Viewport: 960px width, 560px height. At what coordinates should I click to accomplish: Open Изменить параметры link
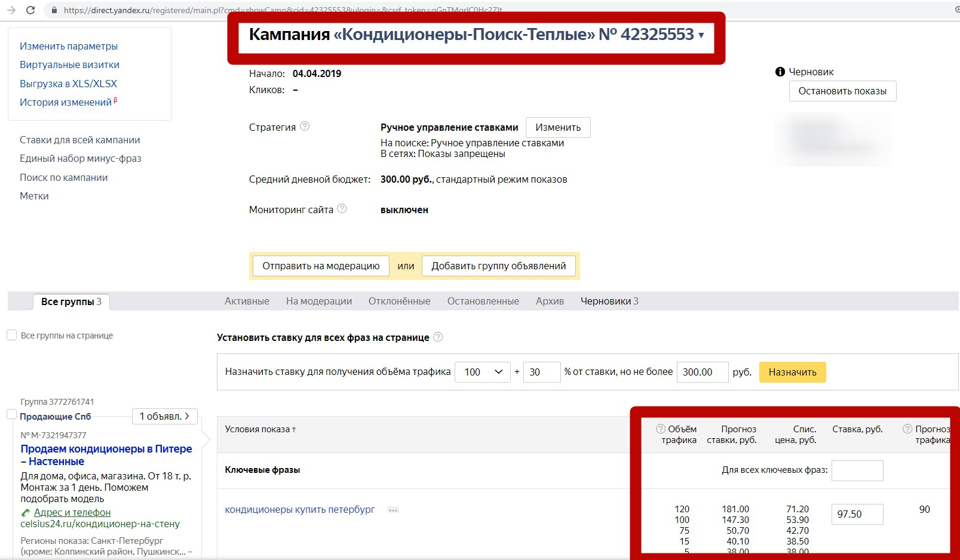point(69,46)
